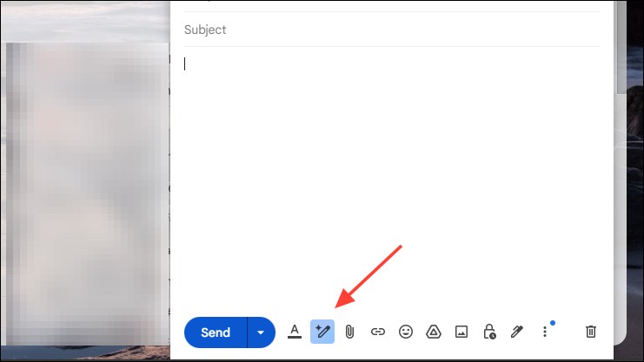The width and height of the screenshot is (644, 362).
Task: Insert signature using the pen icon
Action: pos(517,332)
